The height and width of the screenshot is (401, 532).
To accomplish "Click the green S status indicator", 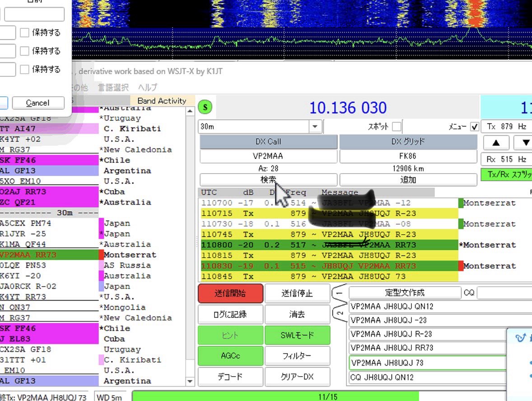I will point(205,107).
